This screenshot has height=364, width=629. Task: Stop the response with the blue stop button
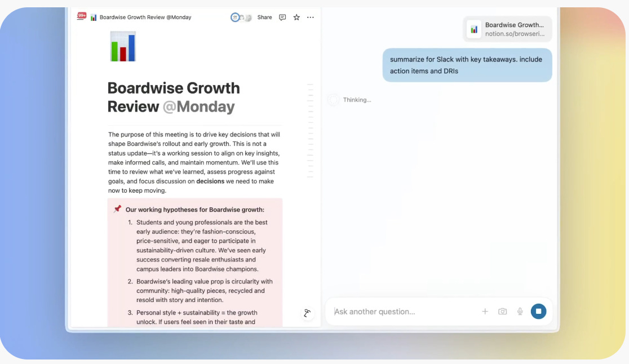click(x=538, y=311)
